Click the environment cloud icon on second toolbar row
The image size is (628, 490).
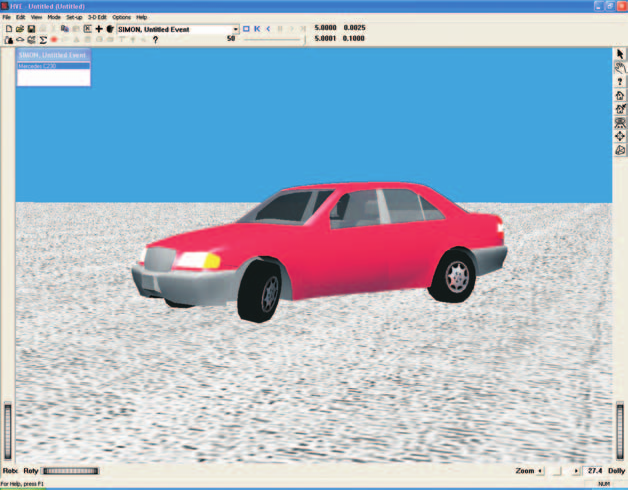[20, 40]
